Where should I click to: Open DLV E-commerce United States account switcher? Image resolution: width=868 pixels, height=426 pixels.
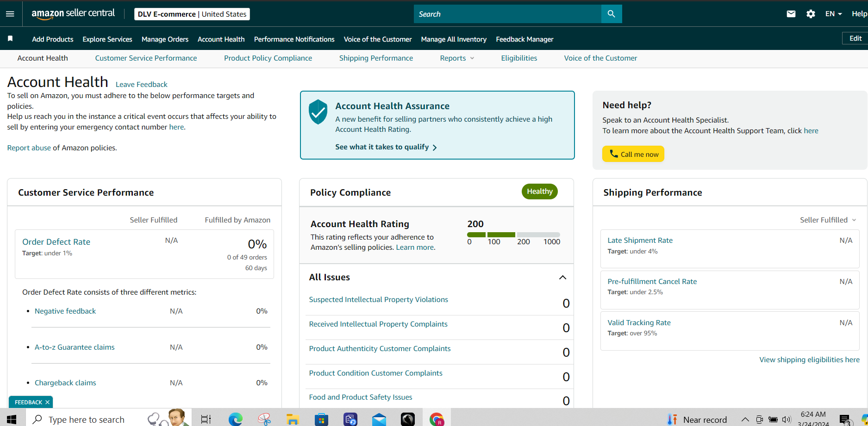[192, 14]
